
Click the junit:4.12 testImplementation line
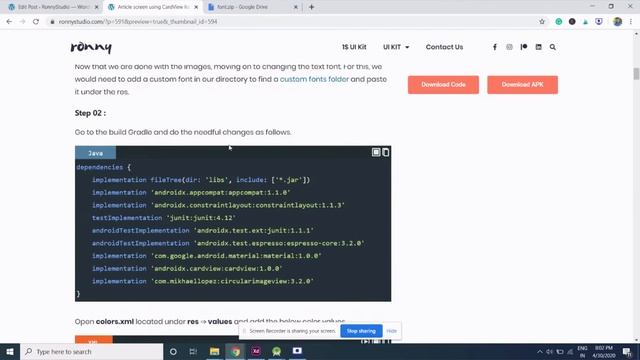tap(164, 218)
